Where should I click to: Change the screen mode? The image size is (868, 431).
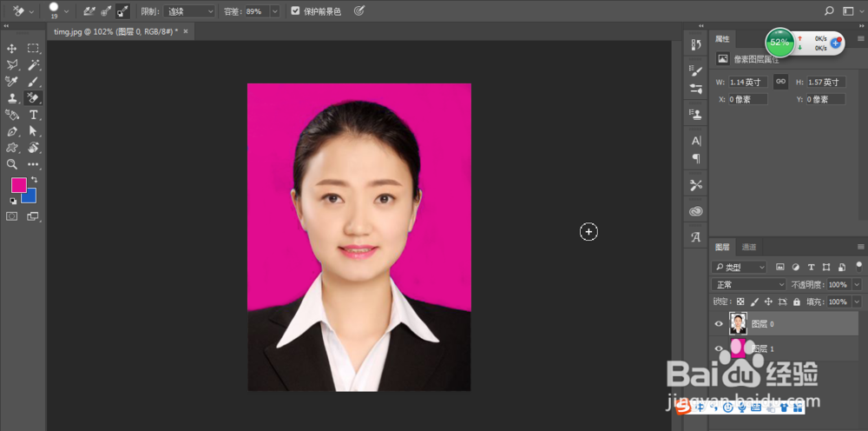(33, 216)
